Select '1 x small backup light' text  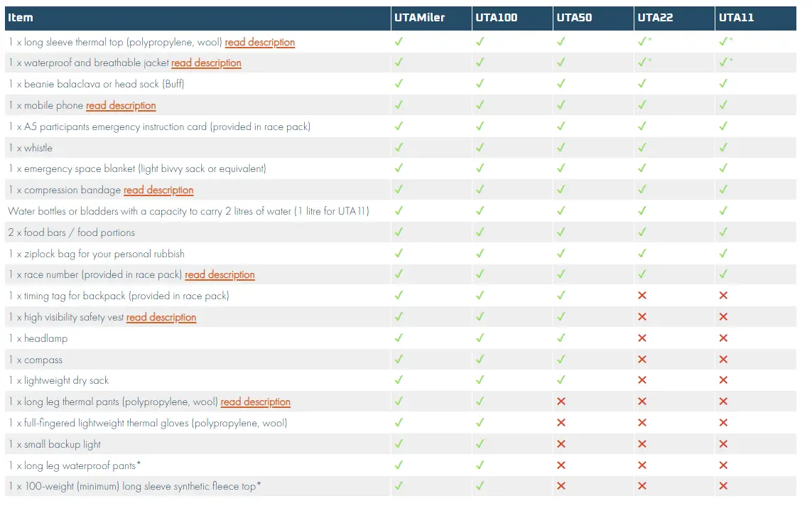[x=55, y=444]
